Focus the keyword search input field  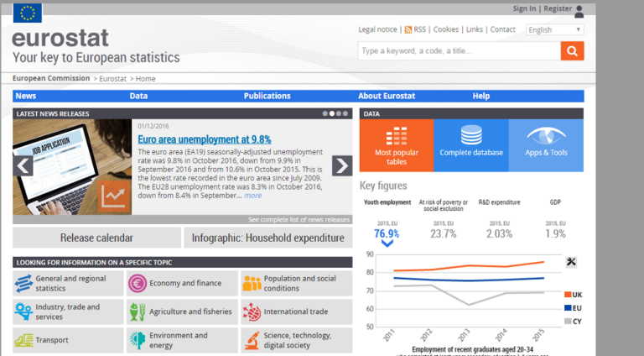pyautogui.click(x=460, y=51)
